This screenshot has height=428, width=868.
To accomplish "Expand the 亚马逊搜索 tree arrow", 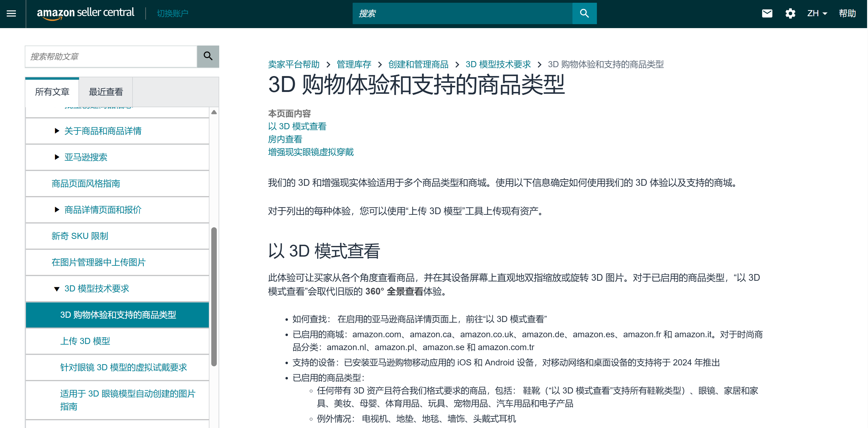I will [56, 157].
